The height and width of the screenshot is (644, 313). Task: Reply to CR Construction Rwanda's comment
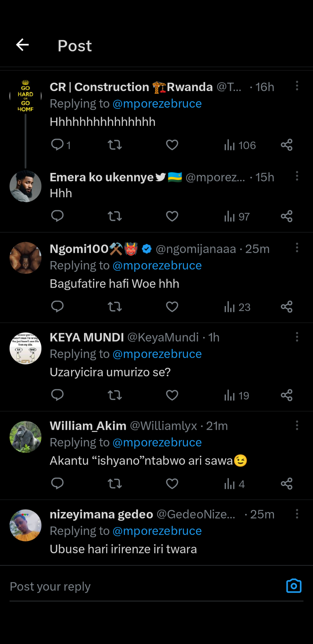point(57,145)
